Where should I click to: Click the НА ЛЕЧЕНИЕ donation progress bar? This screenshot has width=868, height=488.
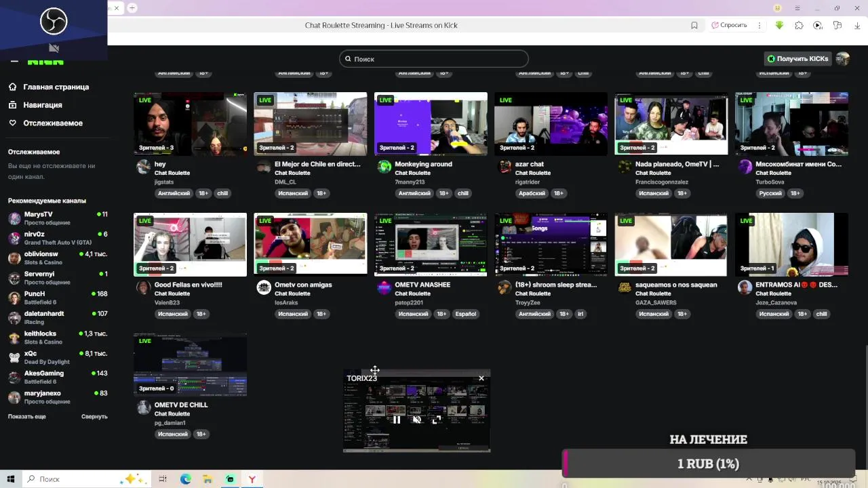709,464
